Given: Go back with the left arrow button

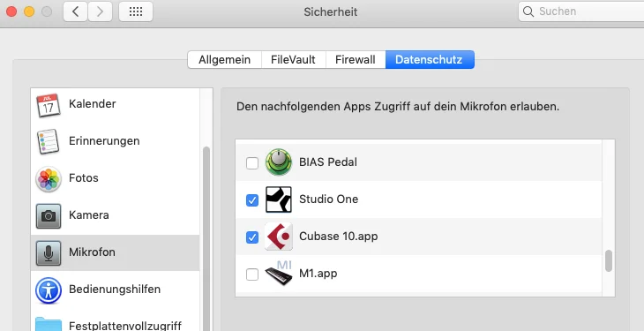Looking at the screenshot, I should [75, 11].
